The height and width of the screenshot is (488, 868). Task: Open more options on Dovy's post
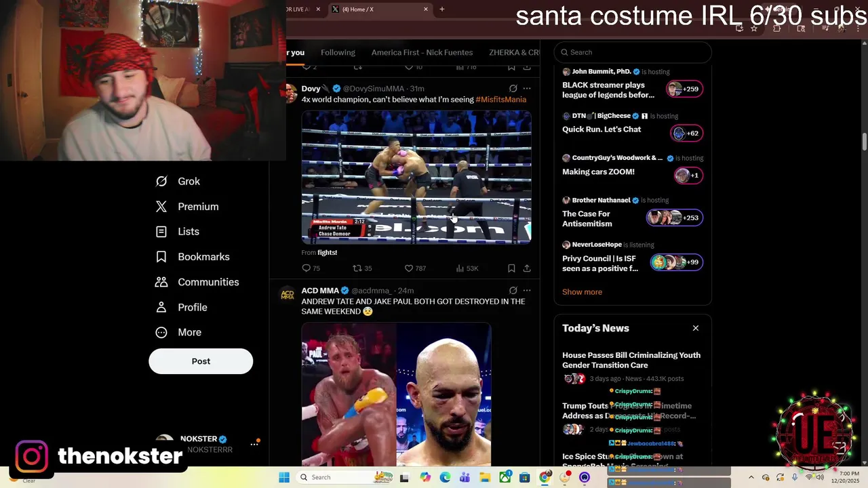(x=527, y=89)
